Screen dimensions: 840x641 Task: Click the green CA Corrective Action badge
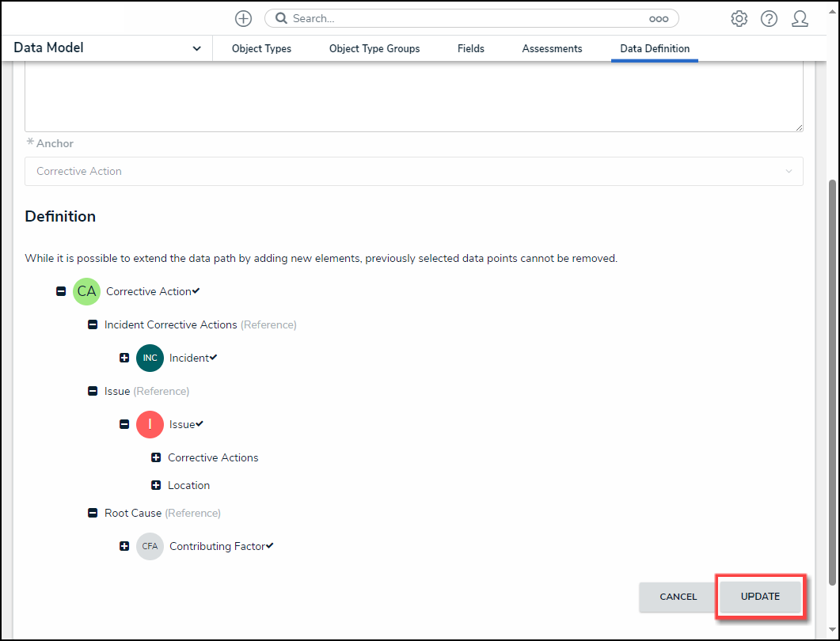pyautogui.click(x=86, y=291)
